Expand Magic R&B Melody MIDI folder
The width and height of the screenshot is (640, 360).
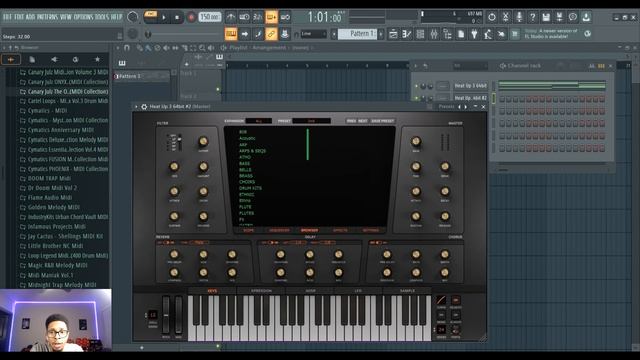click(54, 265)
